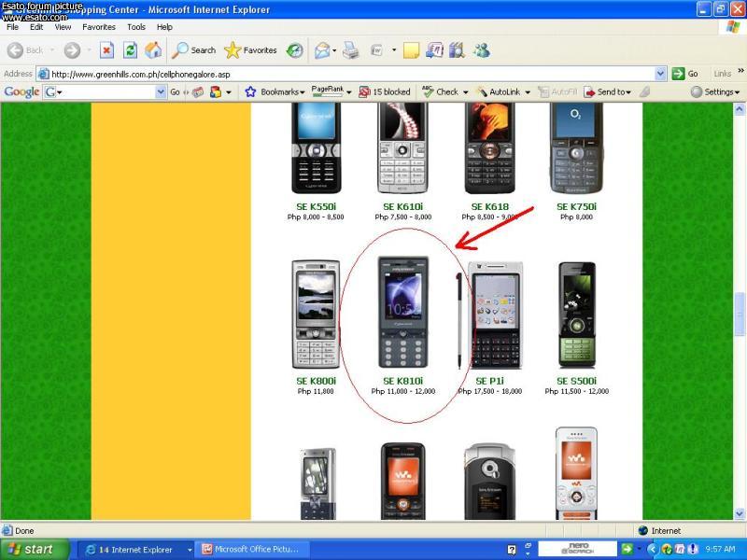The image size is (747, 560).
Task: Open the History panel icon
Action: click(295, 50)
